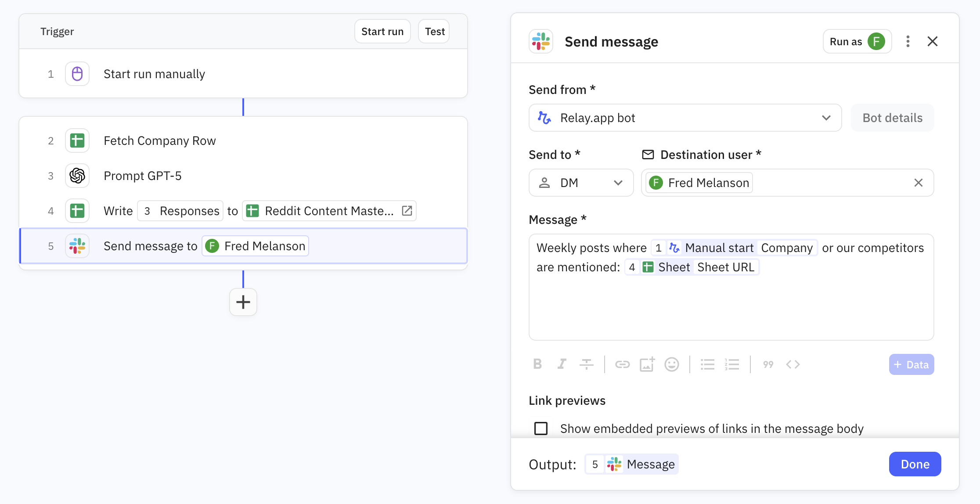Click the Bold formatting icon
The width and height of the screenshot is (980, 504).
tap(537, 364)
